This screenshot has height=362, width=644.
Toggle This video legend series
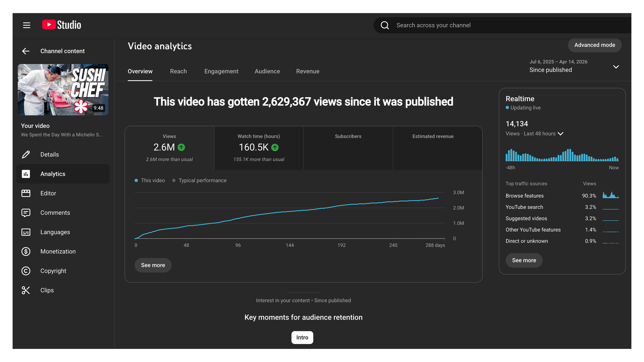pos(150,180)
